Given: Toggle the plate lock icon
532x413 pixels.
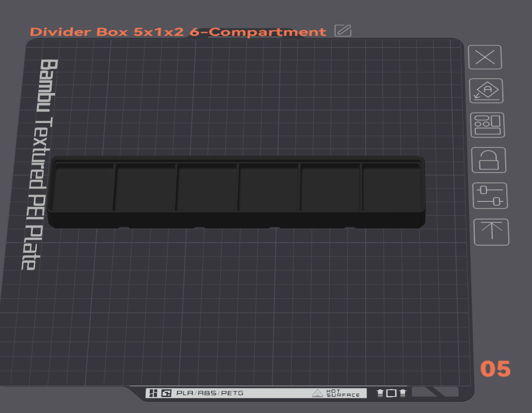Looking at the screenshot, I should click(x=489, y=160).
